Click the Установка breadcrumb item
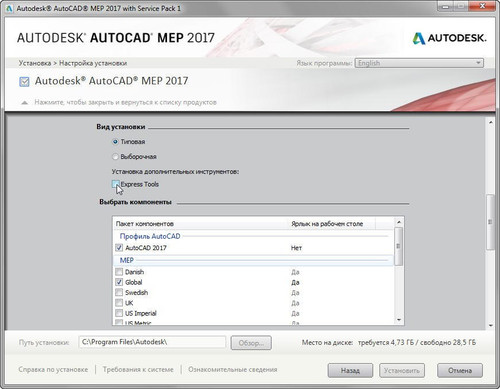This screenshot has height=389, width=500. click(35, 63)
